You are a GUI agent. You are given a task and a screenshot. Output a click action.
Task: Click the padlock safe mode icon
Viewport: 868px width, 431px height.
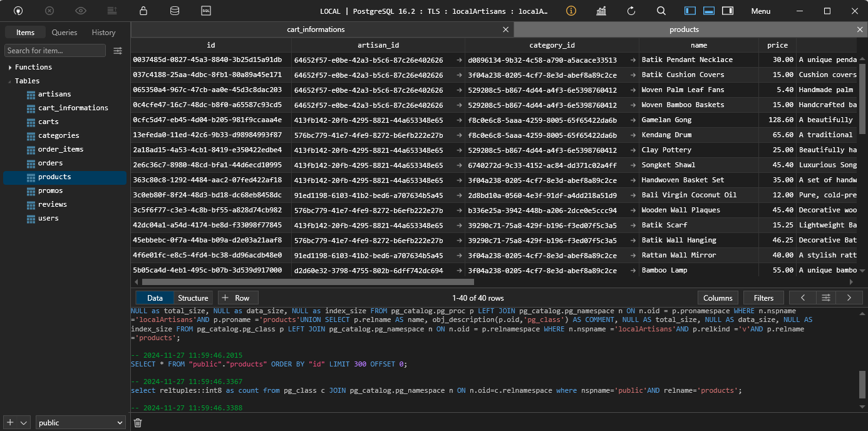143,11
